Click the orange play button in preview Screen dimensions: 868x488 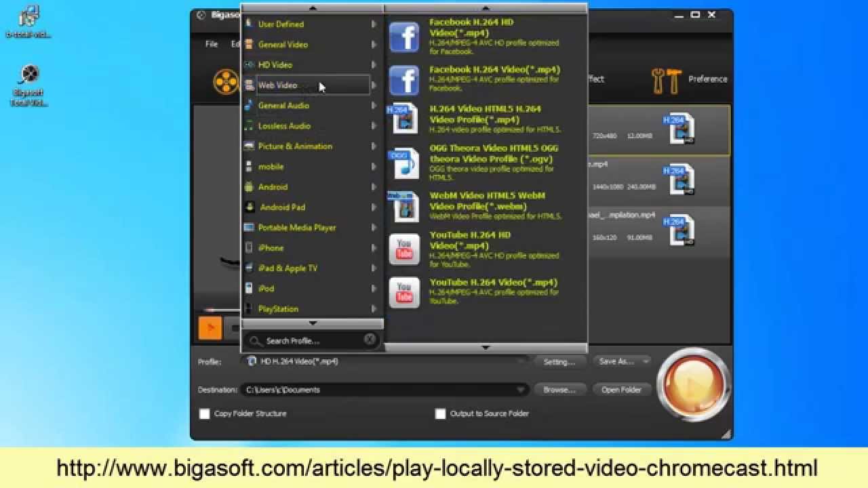(210, 328)
